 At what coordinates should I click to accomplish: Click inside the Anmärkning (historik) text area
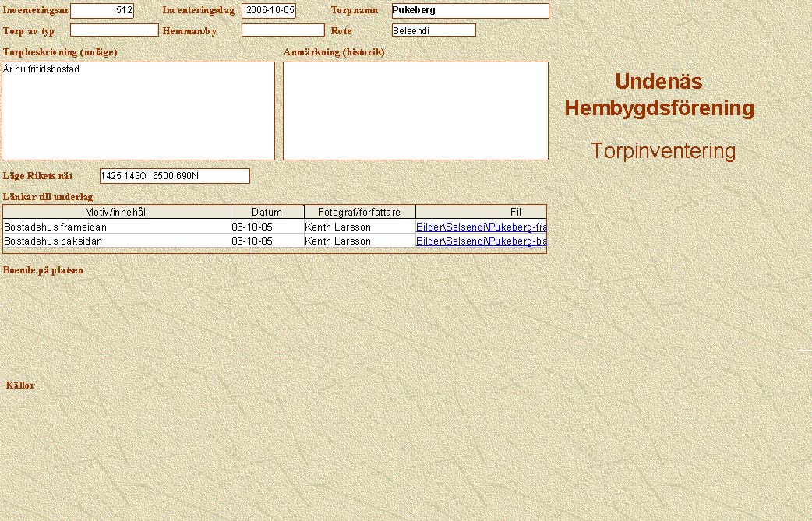(x=415, y=111)
